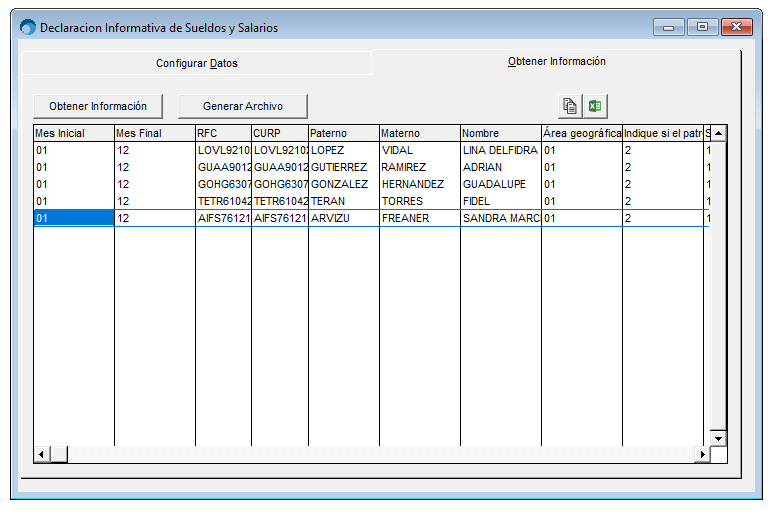Click the copy to clipboard icon

[571, 106]
